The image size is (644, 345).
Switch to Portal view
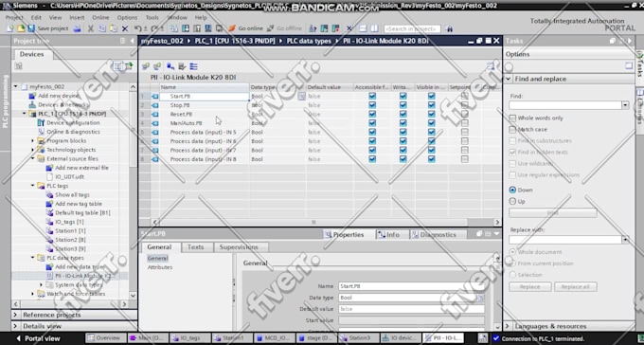coord(38,338)
